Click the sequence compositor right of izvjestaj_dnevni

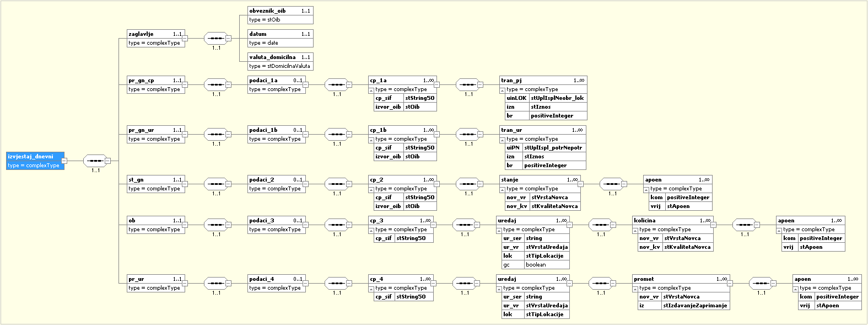(95, 161)
